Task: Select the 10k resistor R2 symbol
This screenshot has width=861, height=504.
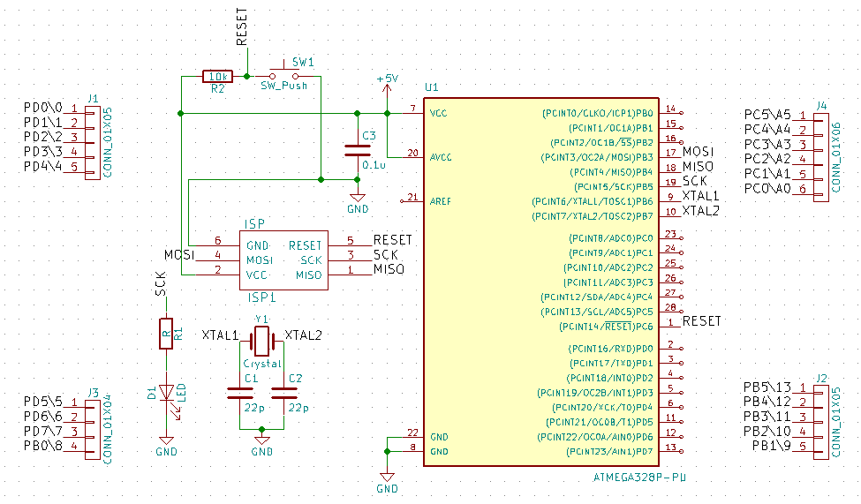Action: [x=217, y=76]
